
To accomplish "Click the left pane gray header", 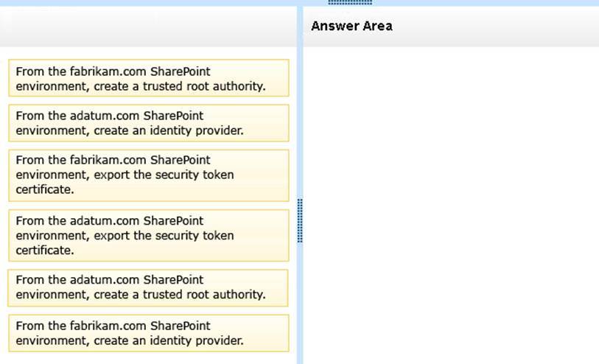I will 148,27.
